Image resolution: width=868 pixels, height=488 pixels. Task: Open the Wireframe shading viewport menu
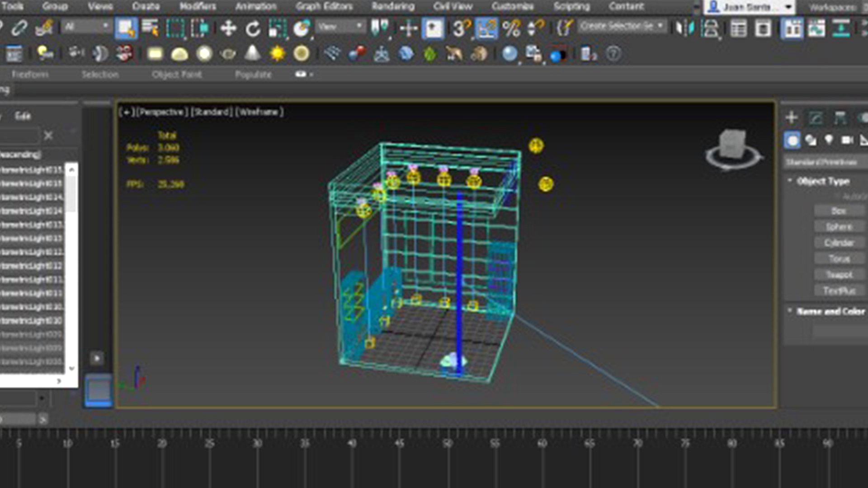pyautogui.click(x=259, y=112)
